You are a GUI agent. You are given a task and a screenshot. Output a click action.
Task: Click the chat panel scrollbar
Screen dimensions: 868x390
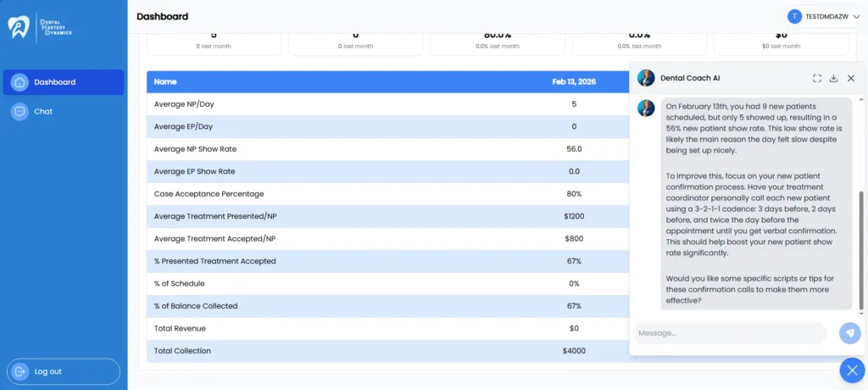[x=861, y=250]
